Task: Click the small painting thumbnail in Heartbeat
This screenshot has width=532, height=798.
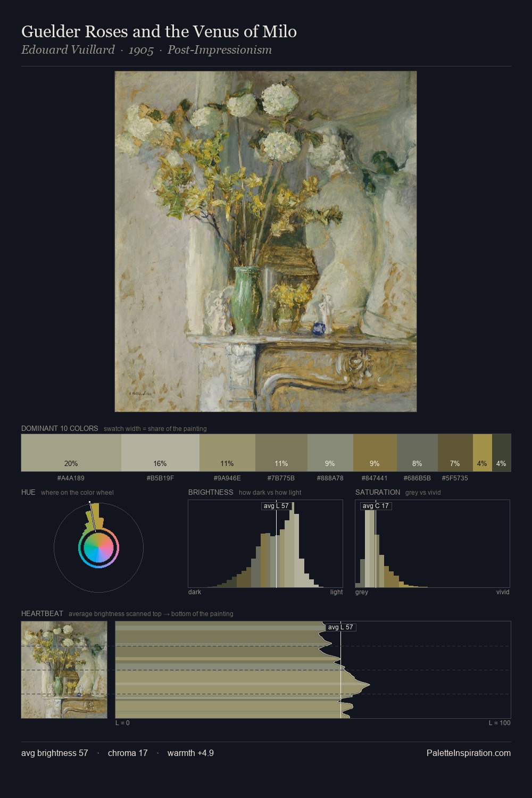Action: [64, 670]
